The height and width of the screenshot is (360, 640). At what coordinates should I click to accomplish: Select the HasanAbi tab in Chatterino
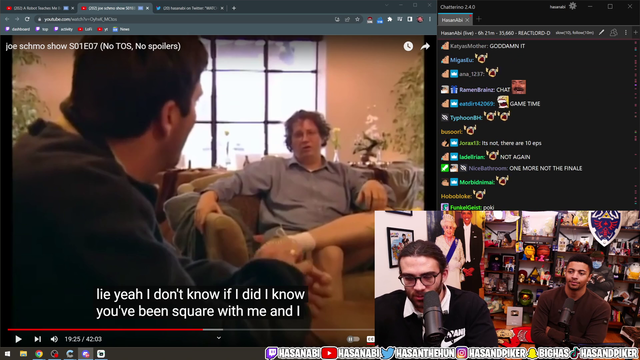tap(452, 20)
